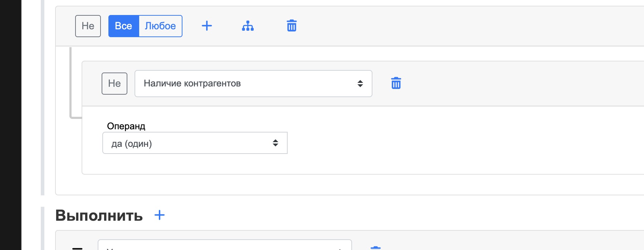Add an action with plus next to Выполнить
644x250 pixels.
point(160,215)
